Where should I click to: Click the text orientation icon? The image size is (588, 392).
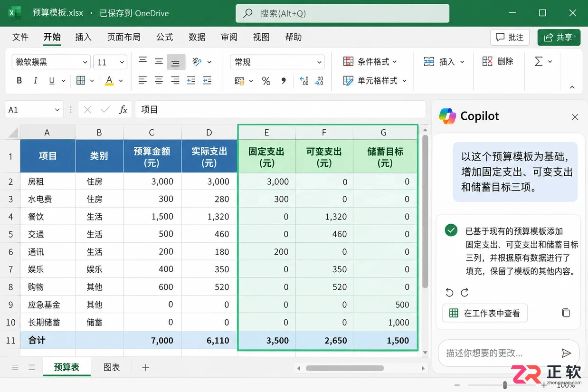[197, 62]
